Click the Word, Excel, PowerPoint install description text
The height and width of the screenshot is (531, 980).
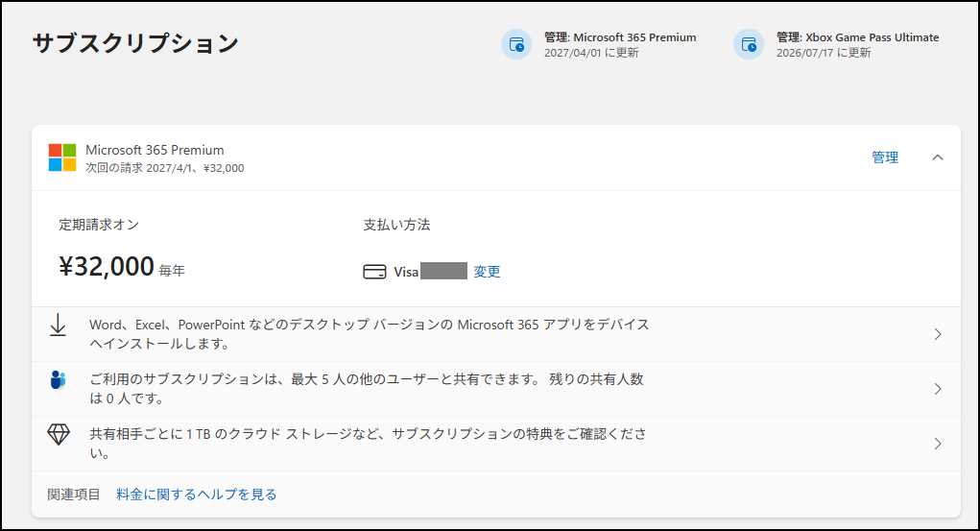(370, 334)
